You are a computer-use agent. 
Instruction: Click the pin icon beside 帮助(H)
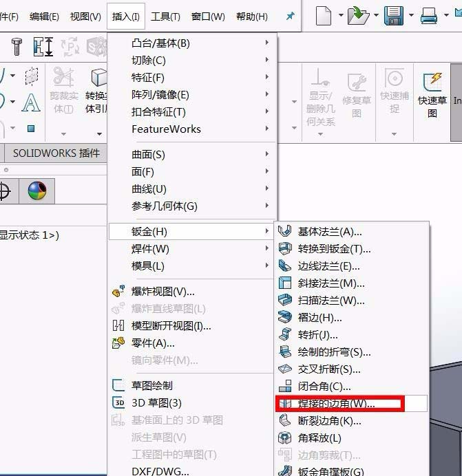coord(291,16)
